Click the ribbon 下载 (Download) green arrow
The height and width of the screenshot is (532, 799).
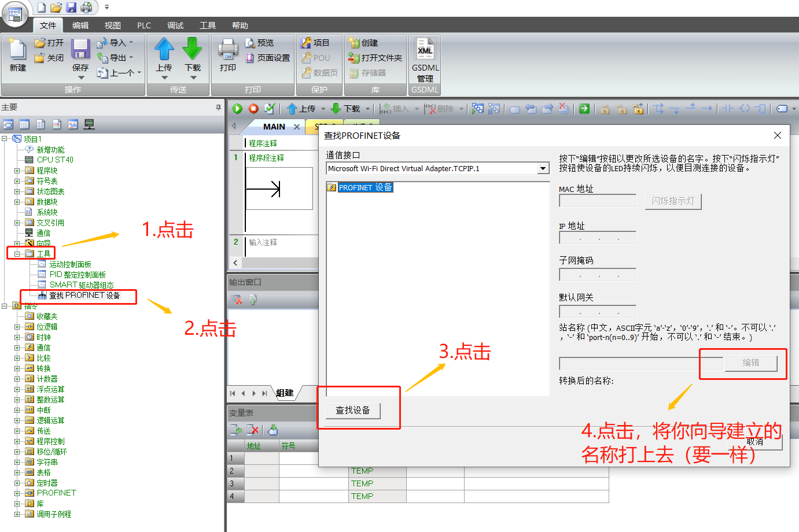point(193,49)
